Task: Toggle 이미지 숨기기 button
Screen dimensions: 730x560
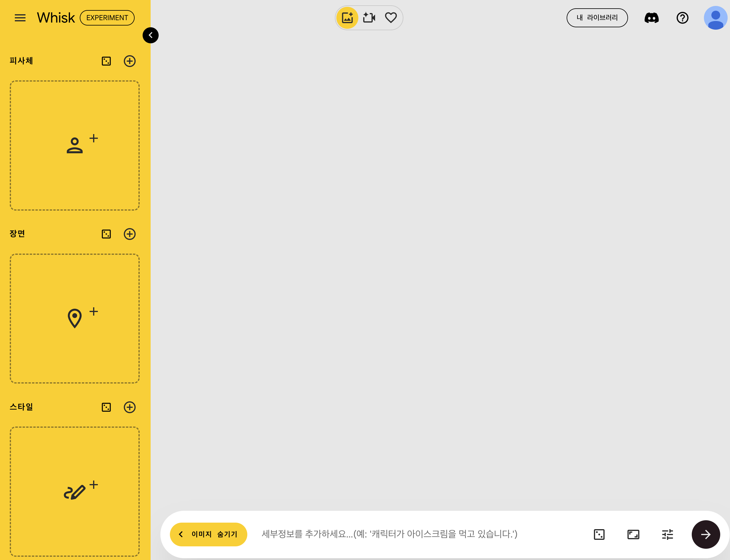Action: click(x=208, y=534)
